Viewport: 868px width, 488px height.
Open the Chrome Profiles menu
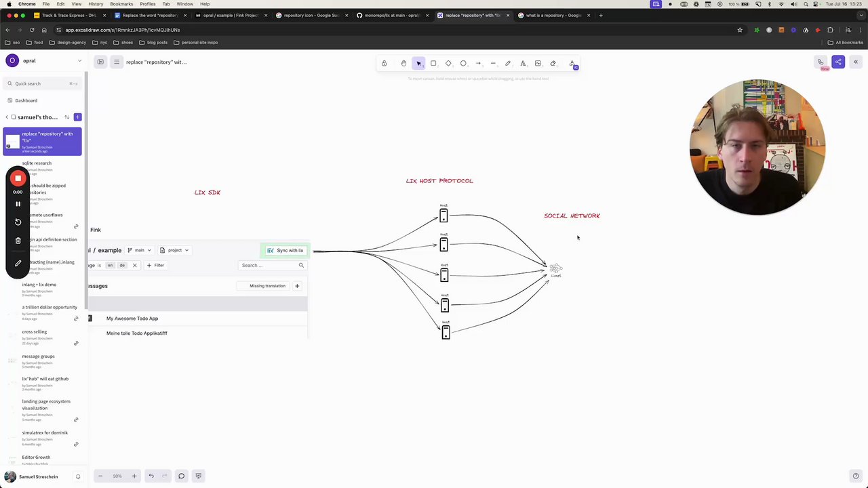(x=147, y=4)
